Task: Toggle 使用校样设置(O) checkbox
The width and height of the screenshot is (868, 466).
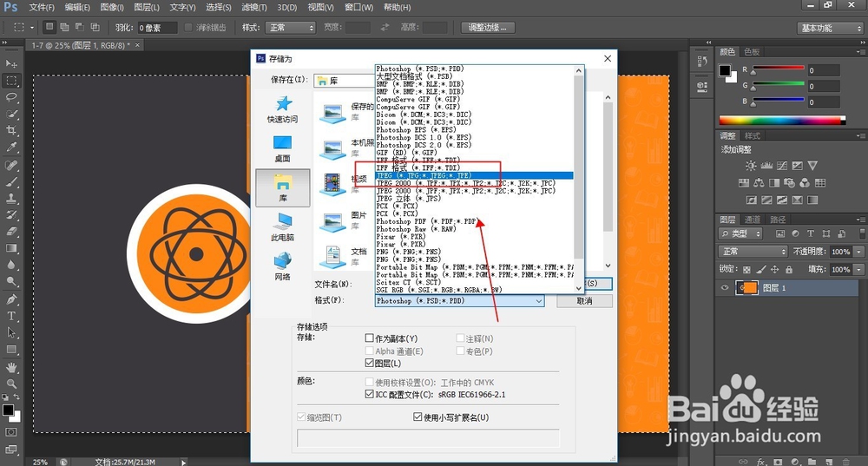Action: coord(369,382)
